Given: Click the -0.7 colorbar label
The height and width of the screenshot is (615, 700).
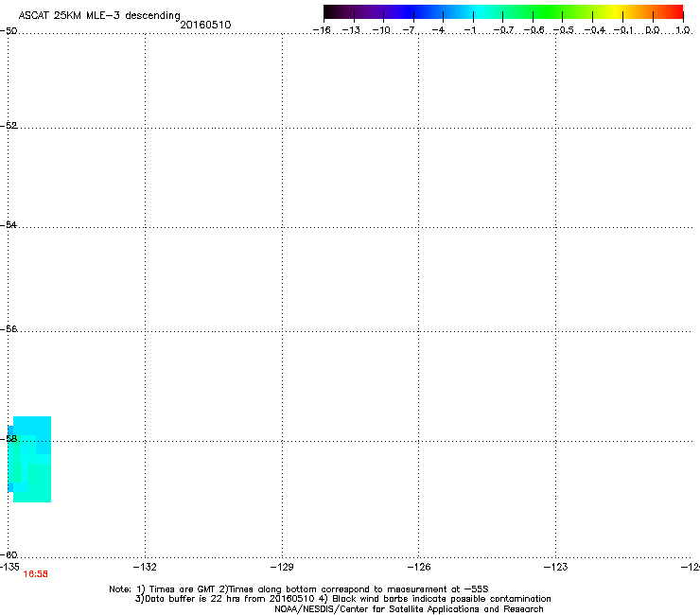Looking at the screenshot, I should pyautogui.click(x=503, y=30).
